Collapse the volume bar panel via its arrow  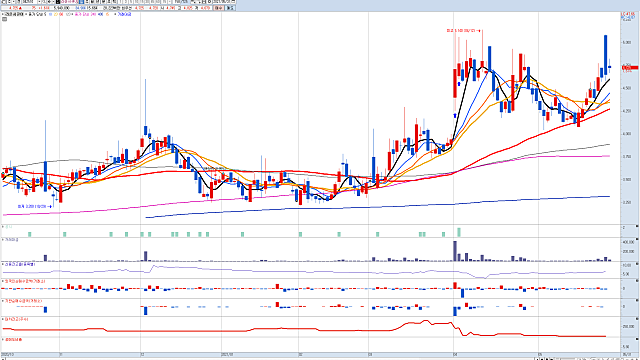(3, 240)
